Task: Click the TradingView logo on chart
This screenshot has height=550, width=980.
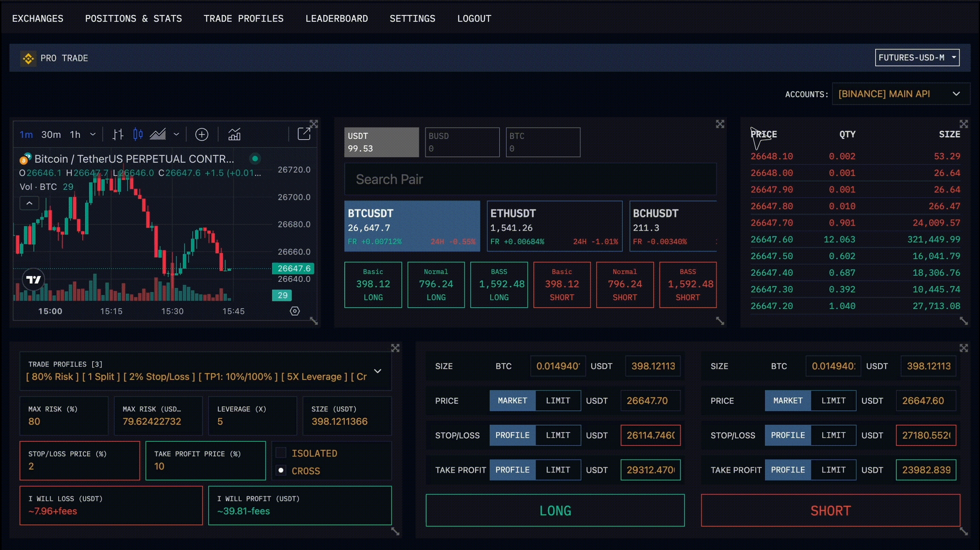Action: 33,279
